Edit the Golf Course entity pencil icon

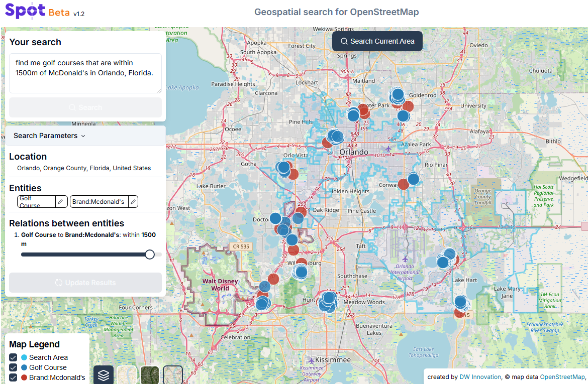tap(60, 202)
